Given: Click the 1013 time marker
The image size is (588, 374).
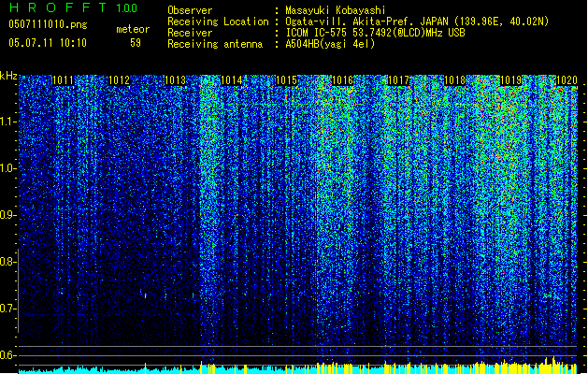Looking at the screenshot, I should (x=175, y=80).
